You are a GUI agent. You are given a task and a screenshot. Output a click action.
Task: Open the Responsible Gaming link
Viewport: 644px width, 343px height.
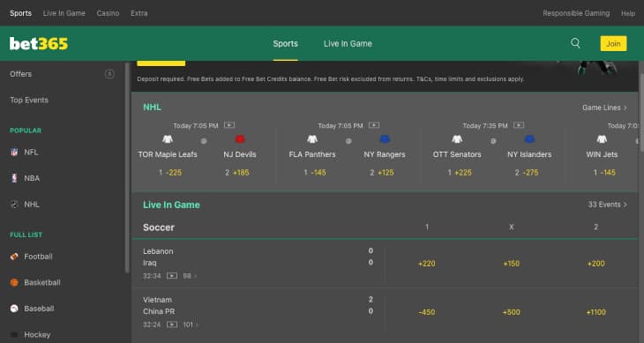point(576,13)
